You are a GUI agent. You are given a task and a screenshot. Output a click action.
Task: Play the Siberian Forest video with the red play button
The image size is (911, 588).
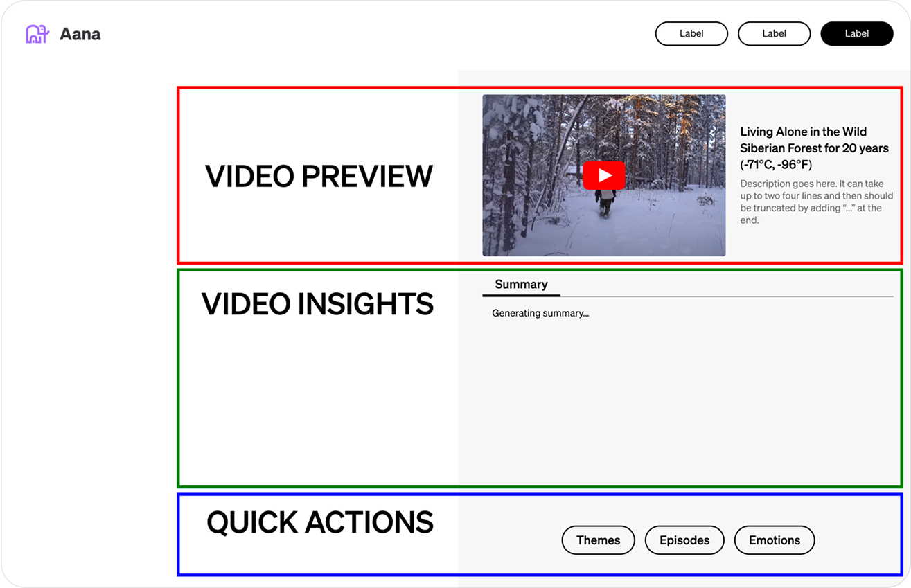coord(604,175)
